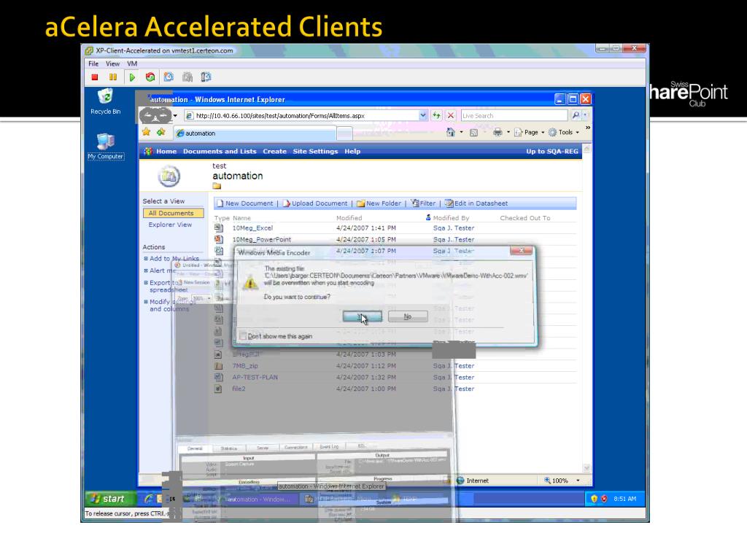Open Documents and Lists nav item

pyautogui.click(x=220, y=152)
